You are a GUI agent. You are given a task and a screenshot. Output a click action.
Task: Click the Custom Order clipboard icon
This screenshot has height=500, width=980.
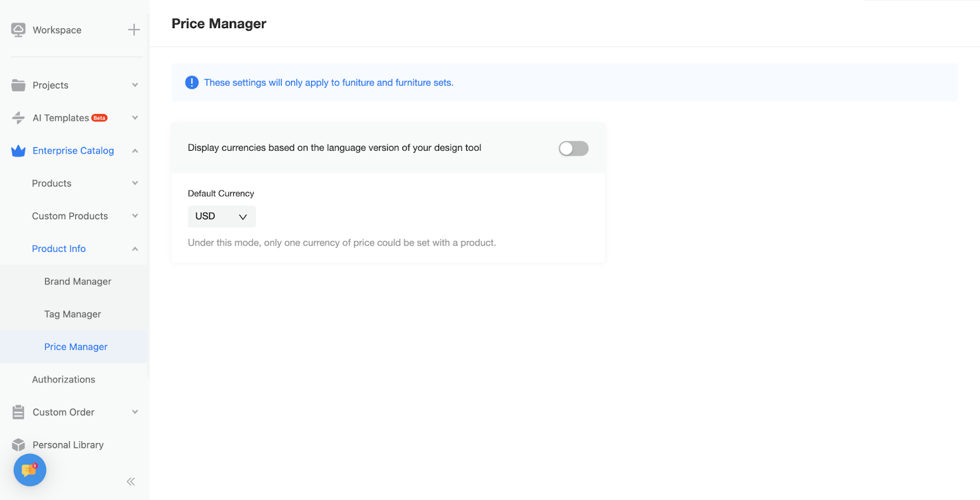(18, 412)
